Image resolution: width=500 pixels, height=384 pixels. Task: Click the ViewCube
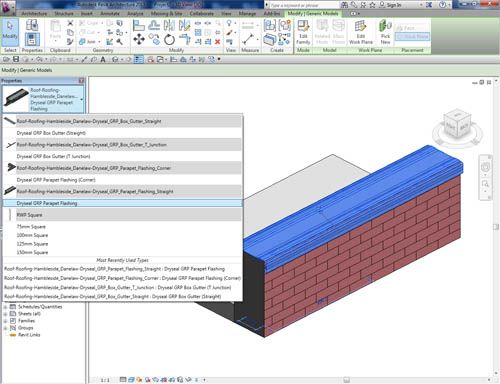457,125
